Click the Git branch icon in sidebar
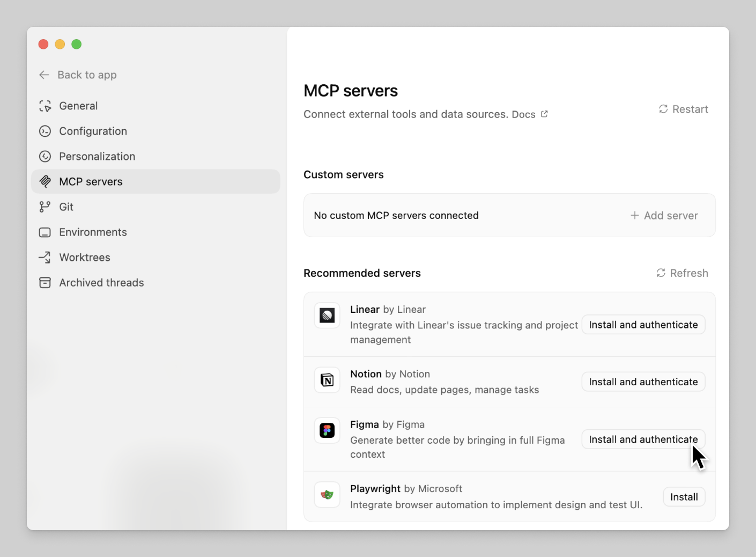This screenshot has width=756, height=557. 45,207
